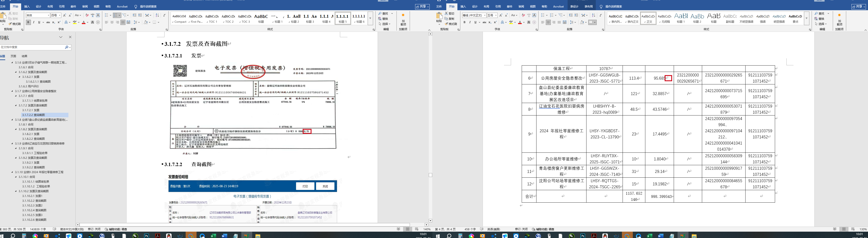Open line spacing dropdown in the left window
The image size is (868, 238).
[x=137, y=22]
